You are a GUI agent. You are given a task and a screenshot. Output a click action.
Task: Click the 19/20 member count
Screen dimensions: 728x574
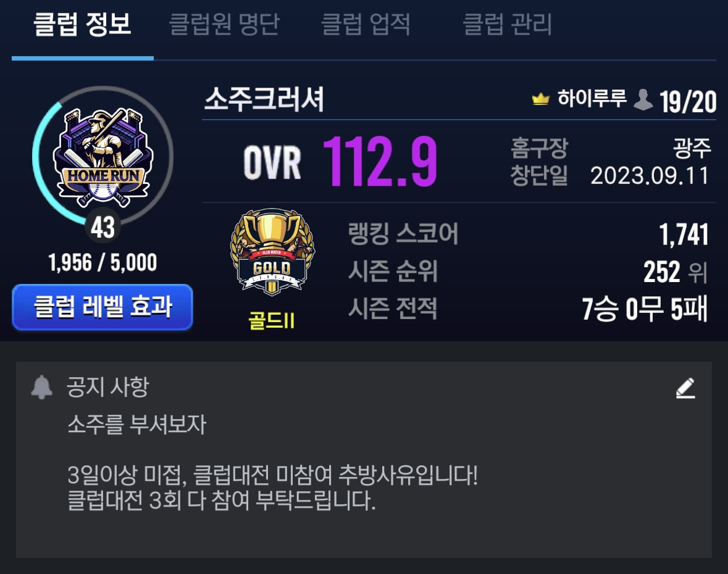pos(688,102)
